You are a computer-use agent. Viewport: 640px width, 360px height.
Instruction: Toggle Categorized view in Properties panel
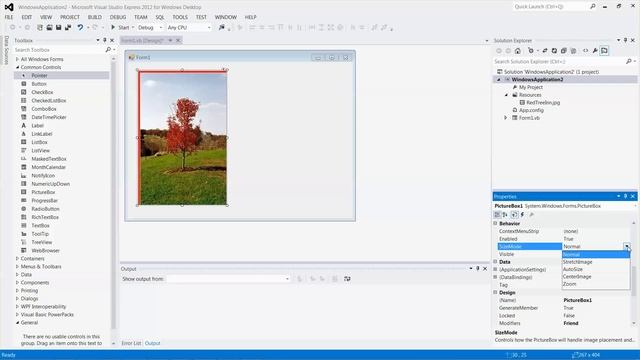pos(497,215)
